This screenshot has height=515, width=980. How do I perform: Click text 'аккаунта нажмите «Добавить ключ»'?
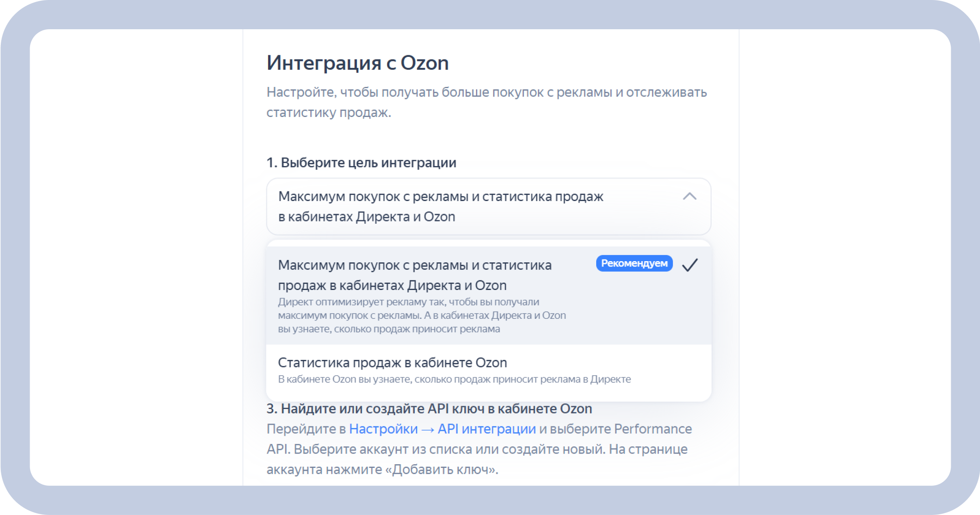[382, 470]
